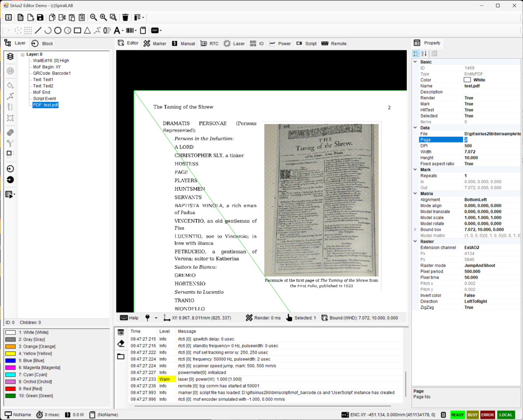Open a file using the page-with-arrow icon
This screenshot has height=420, width=523.
point(30,17)
